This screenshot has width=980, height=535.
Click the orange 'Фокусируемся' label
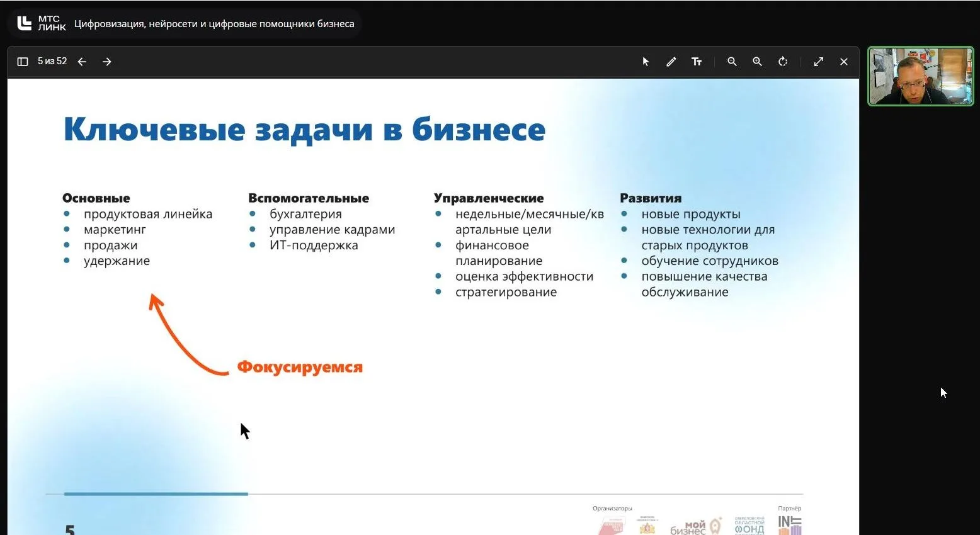pyautogui.click(x=300, y=367)
